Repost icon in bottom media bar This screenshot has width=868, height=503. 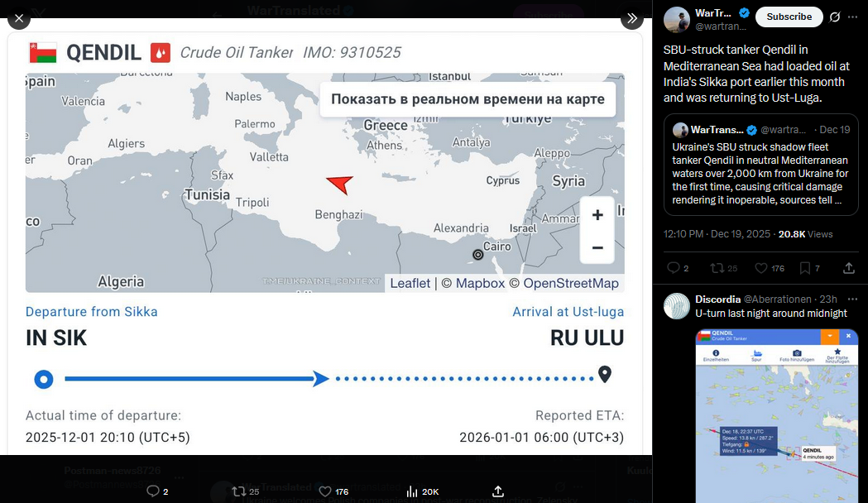tap(238, 491)
